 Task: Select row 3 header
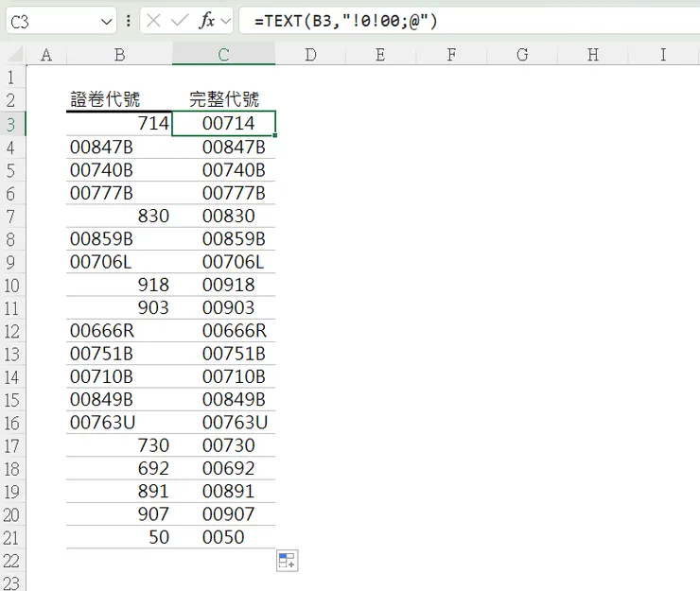click(x=12, y=124)
